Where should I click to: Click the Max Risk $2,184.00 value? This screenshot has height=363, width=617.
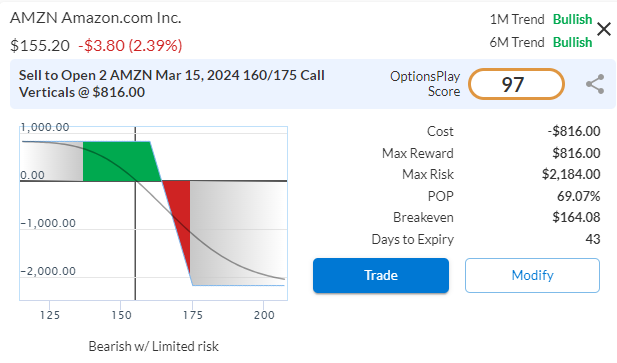[x=571, y=174]
